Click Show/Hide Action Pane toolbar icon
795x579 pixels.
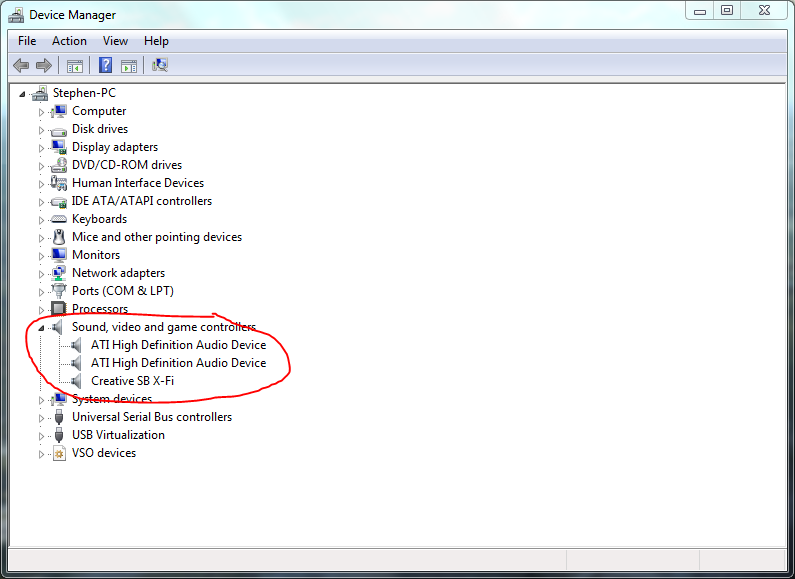tap(129, 66)
